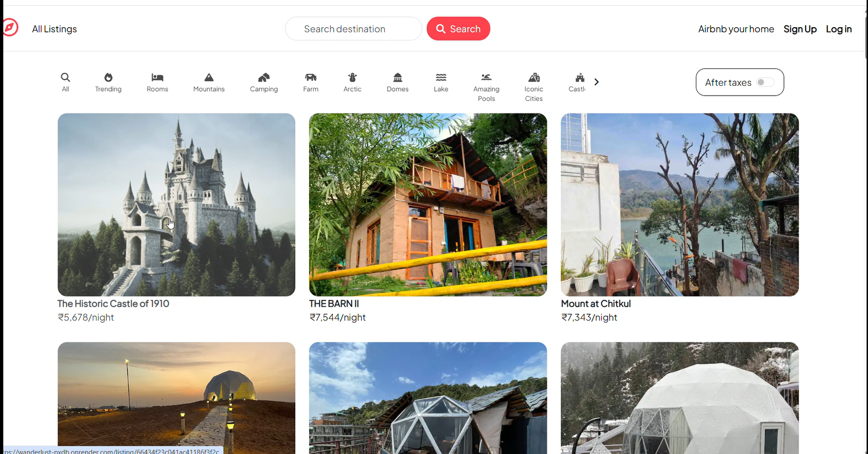Click the ₹7,343/night price text

589,318
